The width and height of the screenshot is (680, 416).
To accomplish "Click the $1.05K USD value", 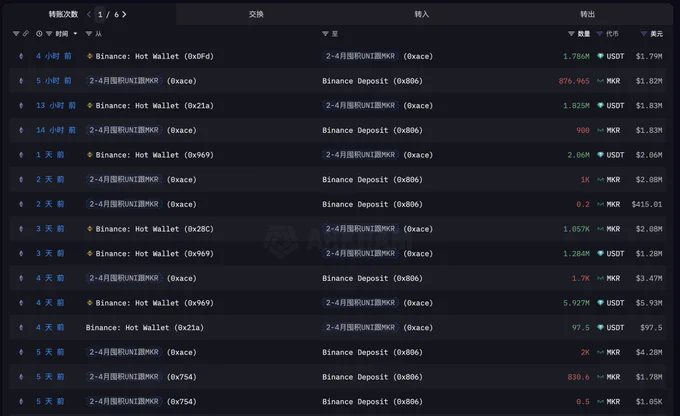I will [x=649, y=402].
